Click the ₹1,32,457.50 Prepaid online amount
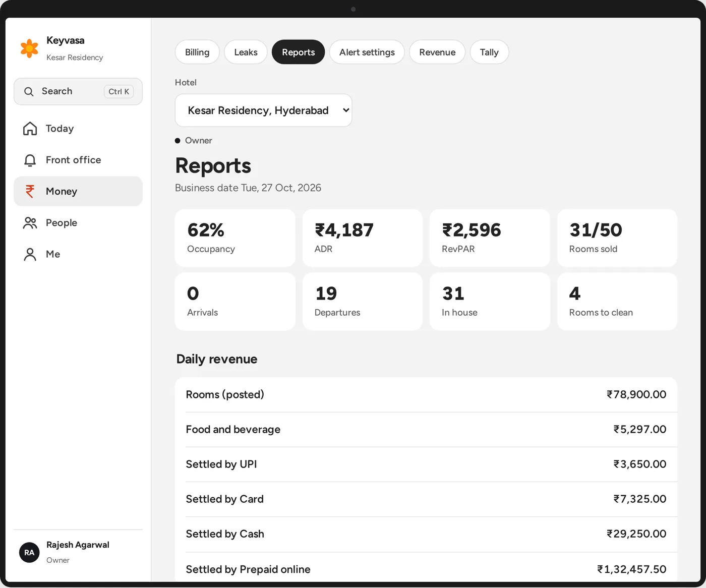The height and width of the screenshot is (588, 706). click(x=632, y=569)
